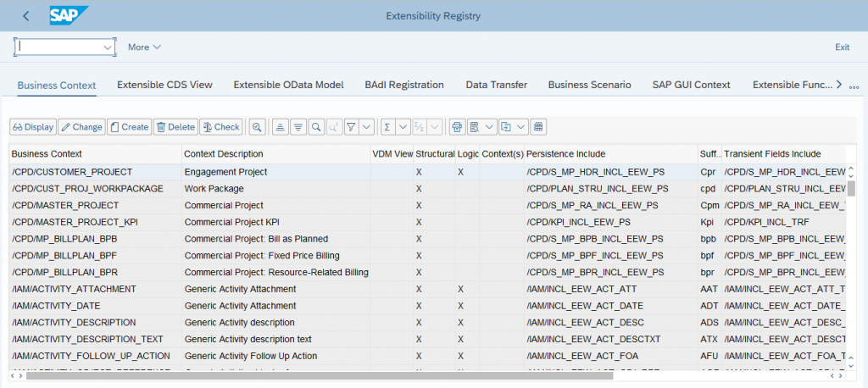Switch to SAP GUI Context tab
Viewport: 868px width, 388px height.
click(692, 85)
